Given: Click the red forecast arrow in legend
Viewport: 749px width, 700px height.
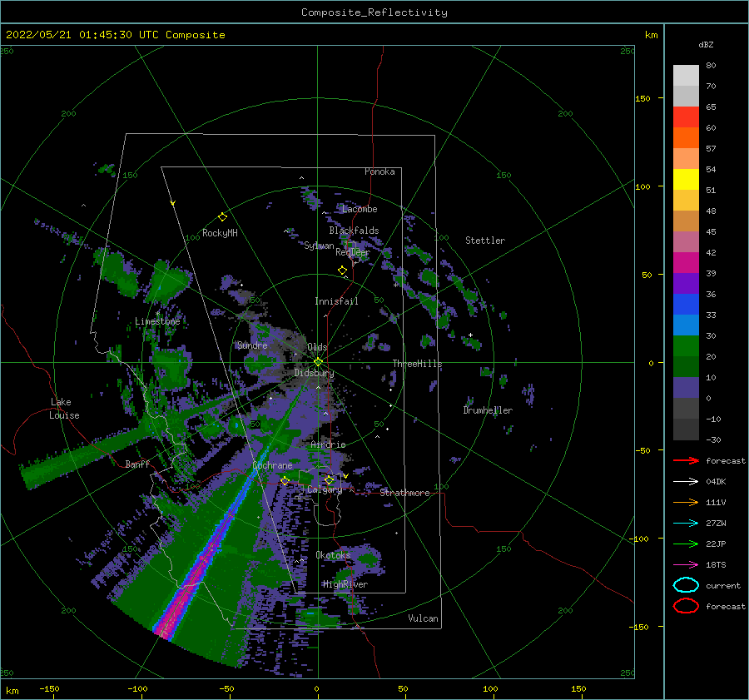Looking at the screenshot, I should (686, 460).
